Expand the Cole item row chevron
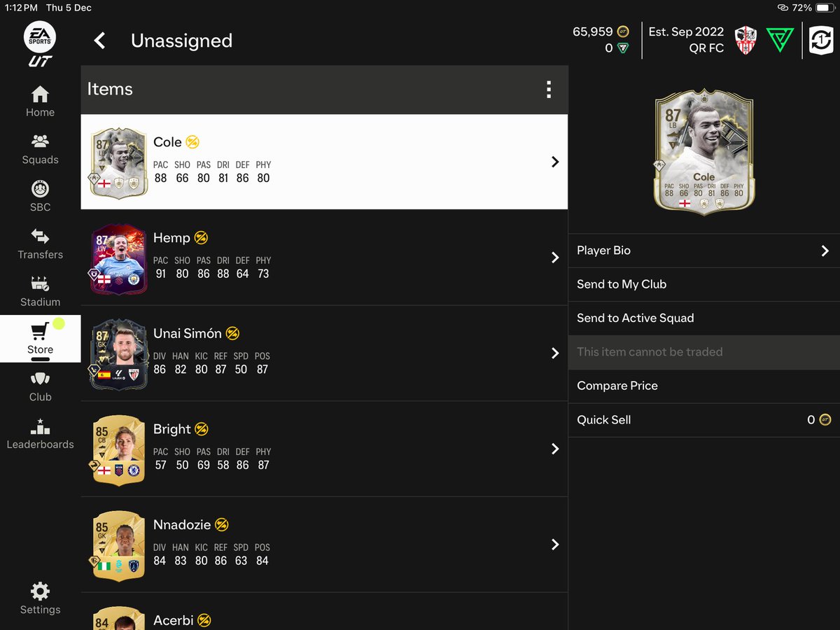Image resolution: width=840 pixels, height=630 pixels. coord(555,162)
